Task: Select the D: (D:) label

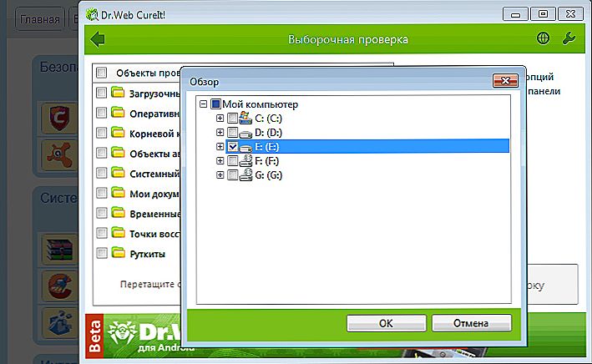Action: coord(268,133)
